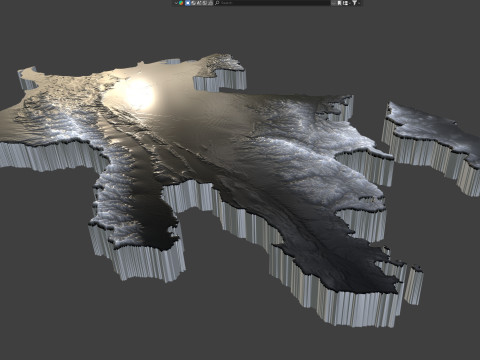Click the magnifier search icon
480x360 pixels.
click(217, 3)
